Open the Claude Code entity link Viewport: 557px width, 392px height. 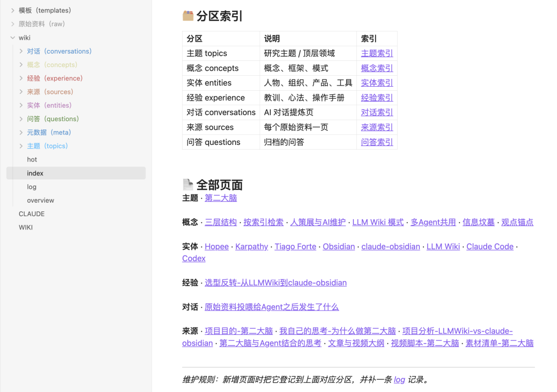tap(490, 246)
